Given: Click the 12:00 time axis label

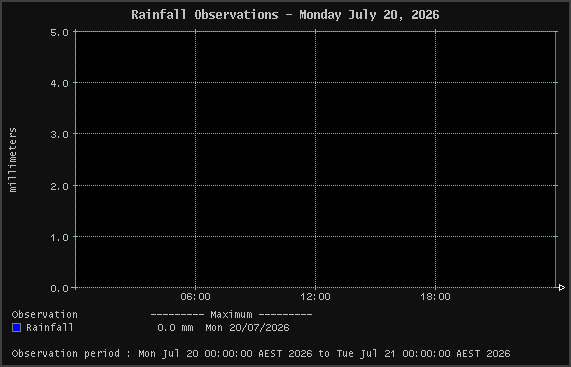Looking at the screenshot, I should click(315, 297).
